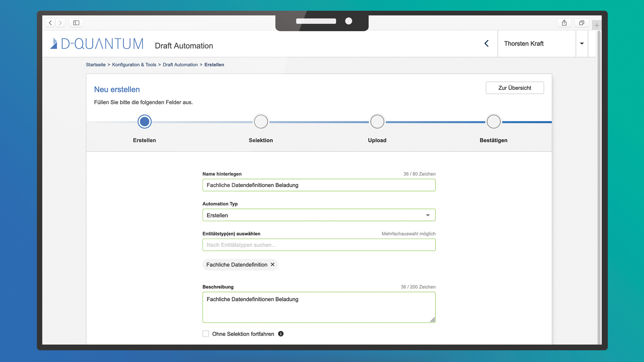644x362 pixels.
Task: Remove the Fachliche Datendefinition tag
Action: coord(273,264)
